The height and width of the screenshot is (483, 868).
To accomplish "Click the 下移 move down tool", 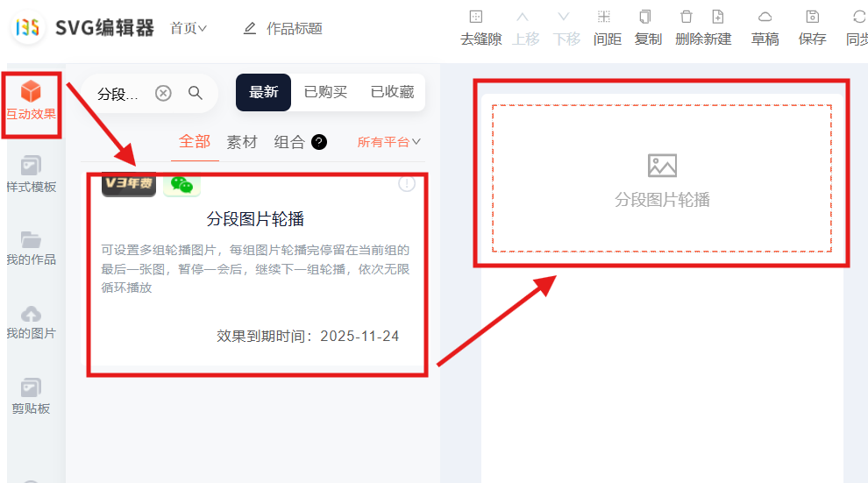I will pyautogui.click(x=566, y=28).
